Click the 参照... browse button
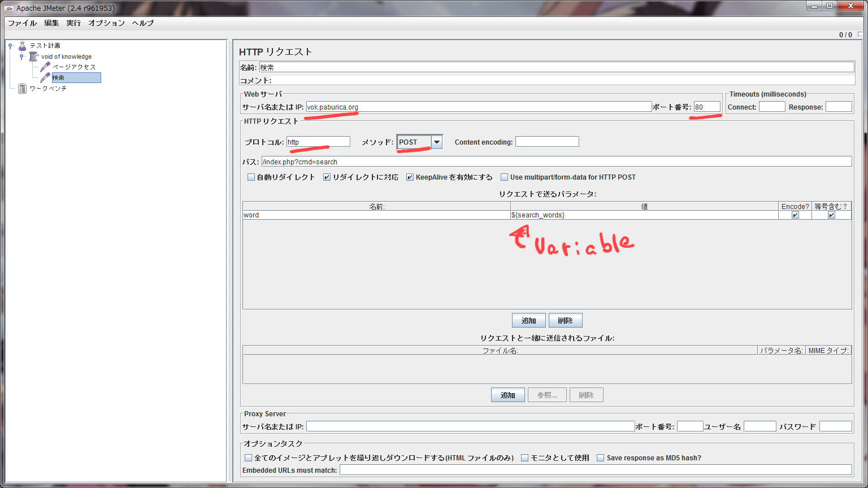Image resolution: width=868 pixels, height=488 pixels. (547, 395)
